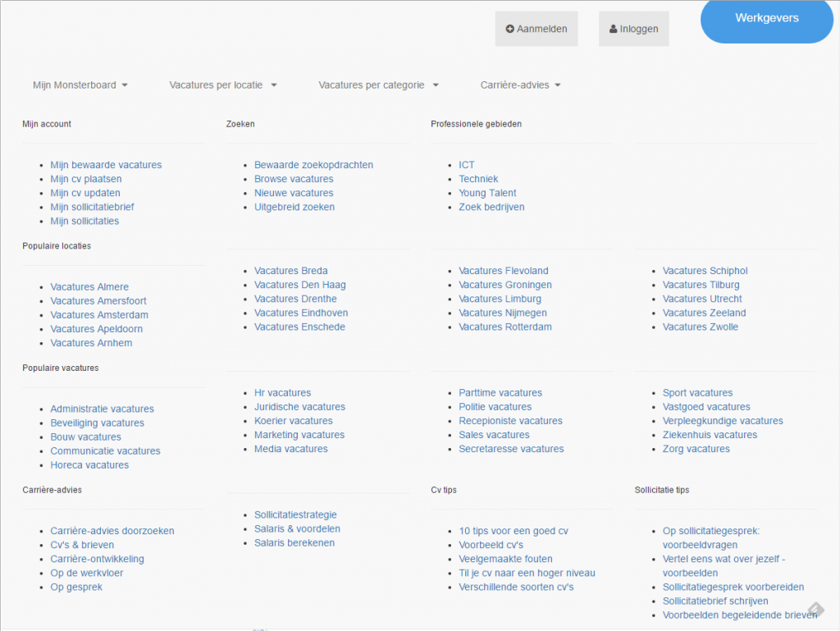Read 10 tips voor een goed cv

(514, 531)
